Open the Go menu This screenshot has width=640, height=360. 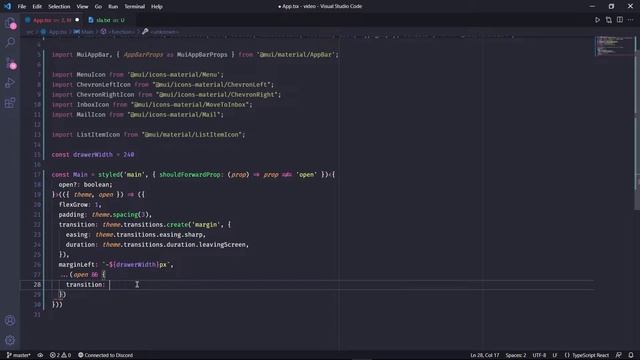98,7
